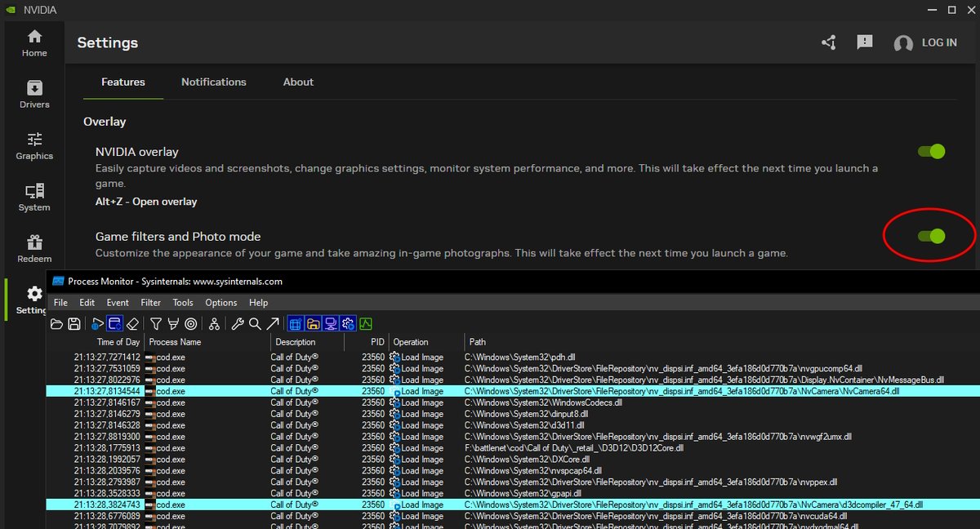Click the Process Name column header
The image size is (980, 529).
(207, 342)
